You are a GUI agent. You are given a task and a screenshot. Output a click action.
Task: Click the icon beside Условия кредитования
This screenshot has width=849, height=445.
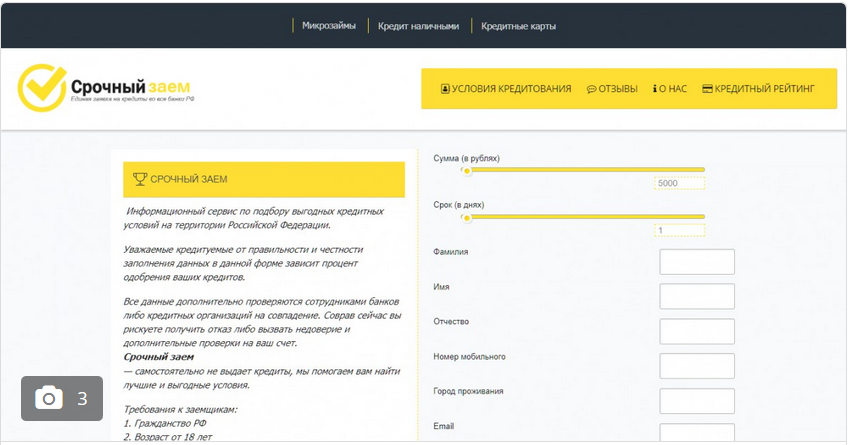tap(445, 89)
